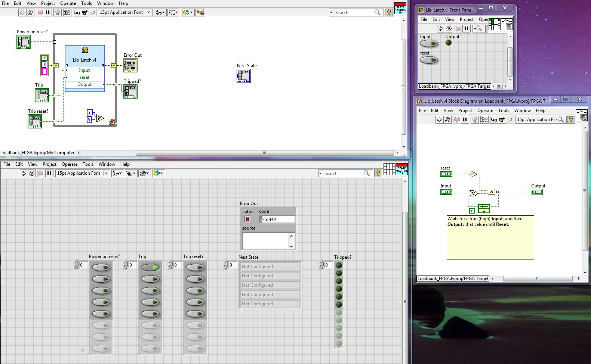Toggle Highlight Execution light bulb in top window
Image resolution: width=591 pixels, height=364 pixels.
(x=58, y=12)
